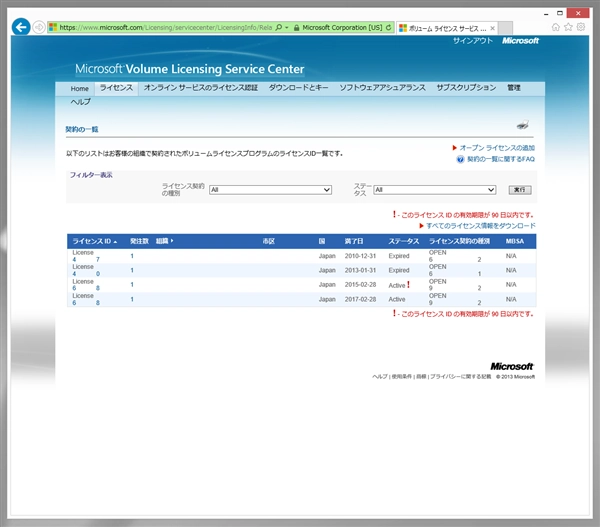Click 契約の一覧に関するFAQ link
The height and width of the screenshot is (527, 600).
501,159
